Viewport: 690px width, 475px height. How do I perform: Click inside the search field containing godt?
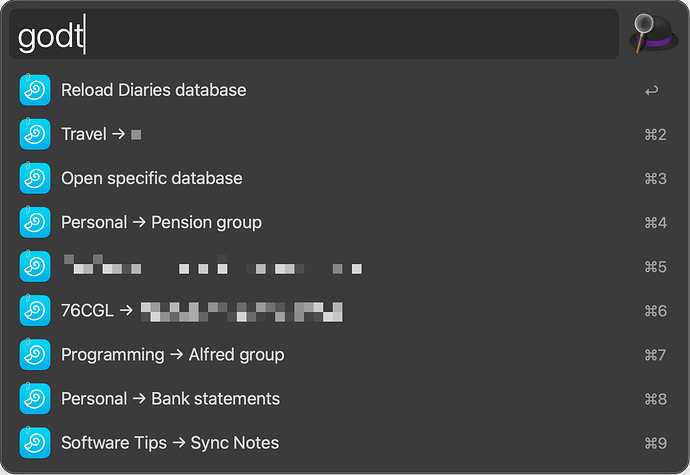click(320, 36)
